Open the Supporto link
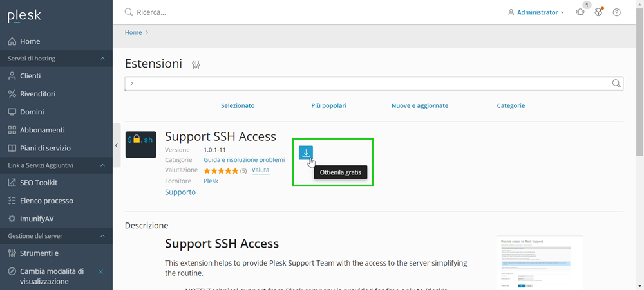Screen dimensions: 644x290 point(180,192)
